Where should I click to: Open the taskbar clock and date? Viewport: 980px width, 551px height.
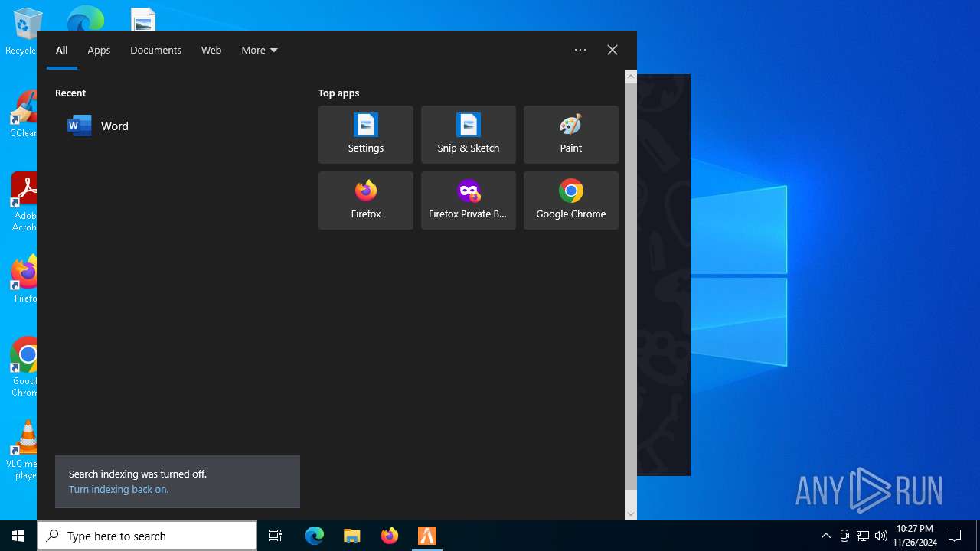click(x=915, y=536)
